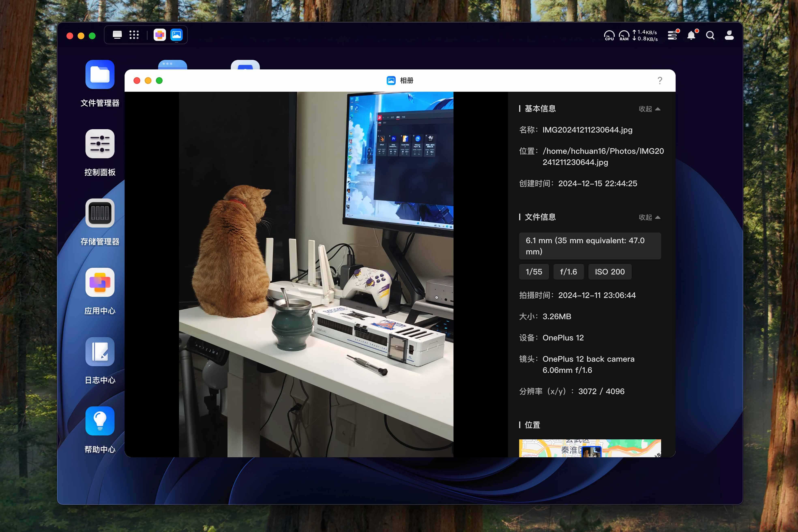Switch to App Center in taskbar
This screenshot has height=532, width=798.
[160, 35]
